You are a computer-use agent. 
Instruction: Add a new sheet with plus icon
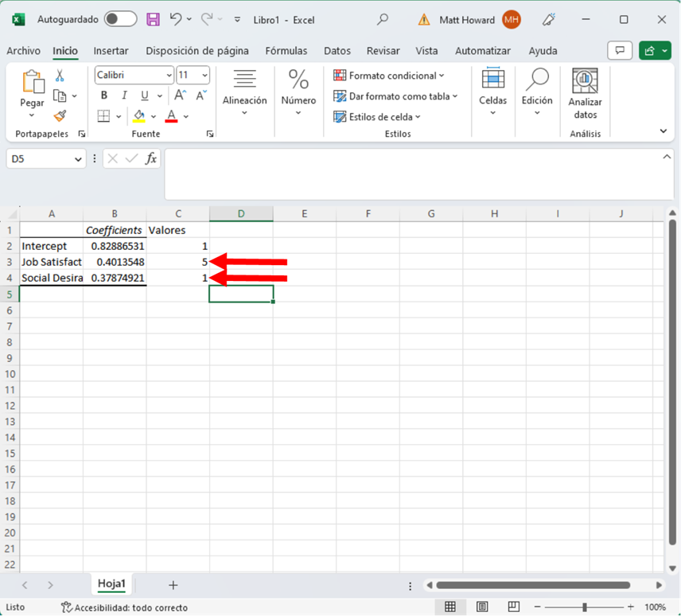tap(173, 585)
